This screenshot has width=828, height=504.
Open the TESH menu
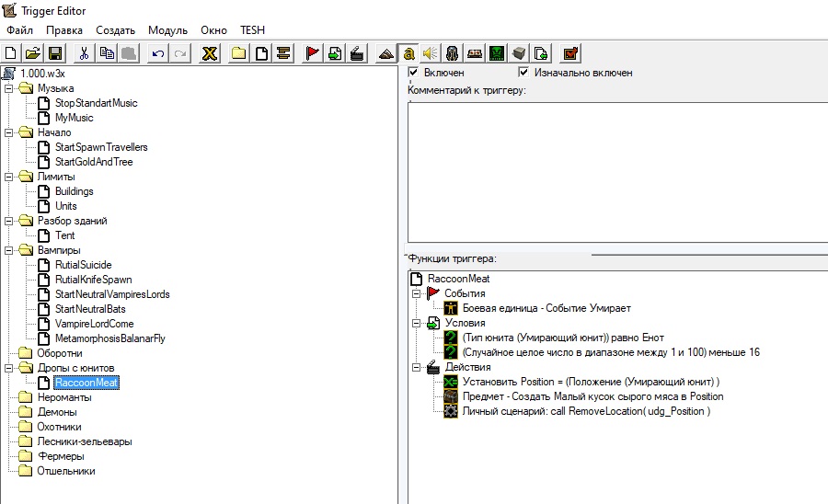(x=252, y=30)
